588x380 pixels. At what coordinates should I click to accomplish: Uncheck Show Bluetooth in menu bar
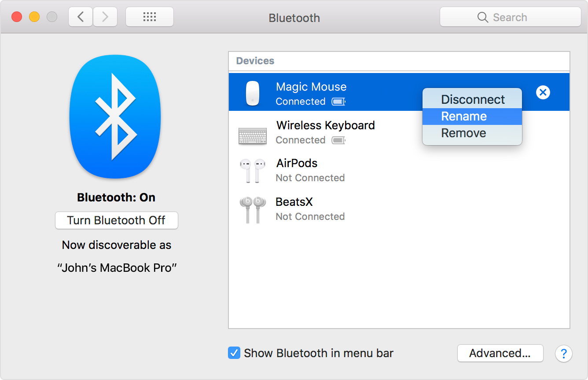(234, 353)
